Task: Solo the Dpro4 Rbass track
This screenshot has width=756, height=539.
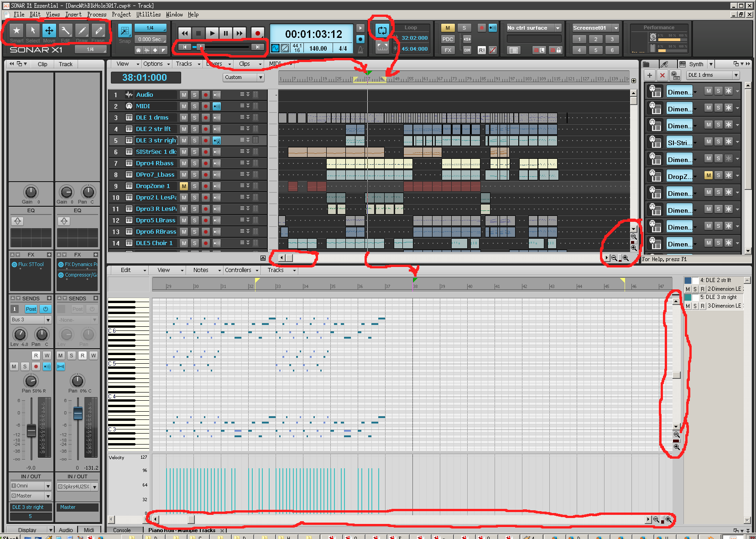Action: 194,163
